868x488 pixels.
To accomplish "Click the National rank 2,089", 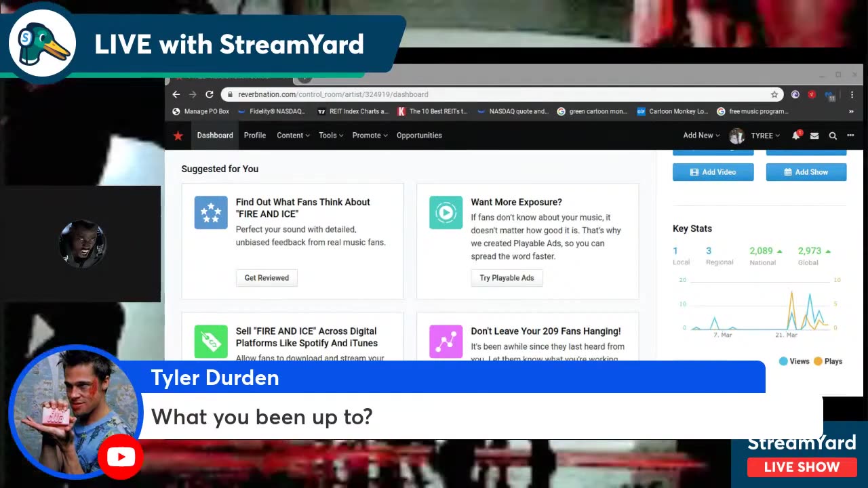I will coord(762,251).
